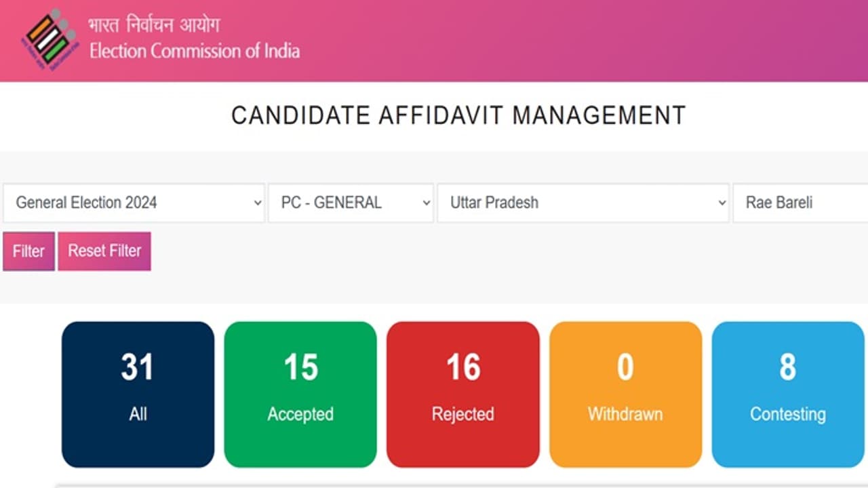The height and width of the screenshot is (488, 868).
Task: Click the "Accepted" label in the green card
Action: 300,413
